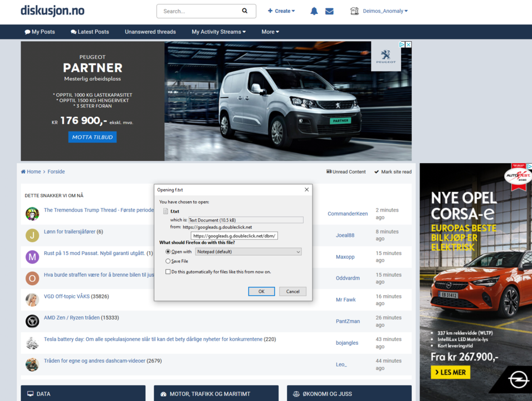Open Tesla battery day thread
This screenshot has width=532, height=401.
[153, 339]
